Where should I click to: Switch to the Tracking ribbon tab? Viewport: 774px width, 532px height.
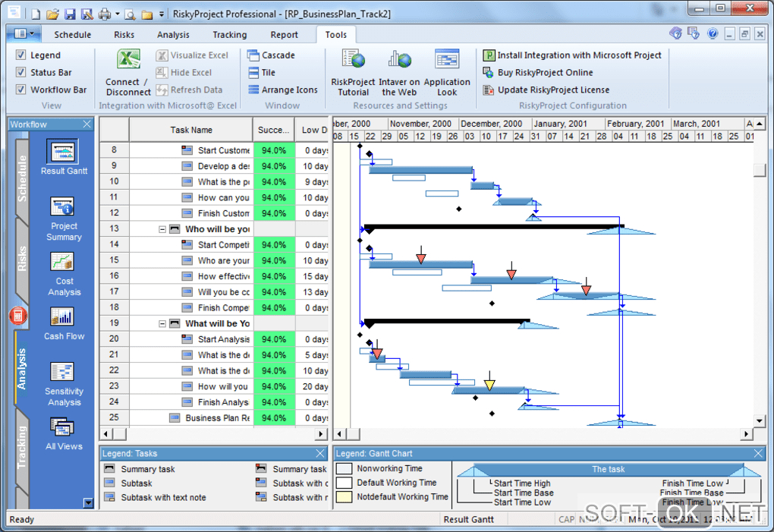click(x=229, y=35)
